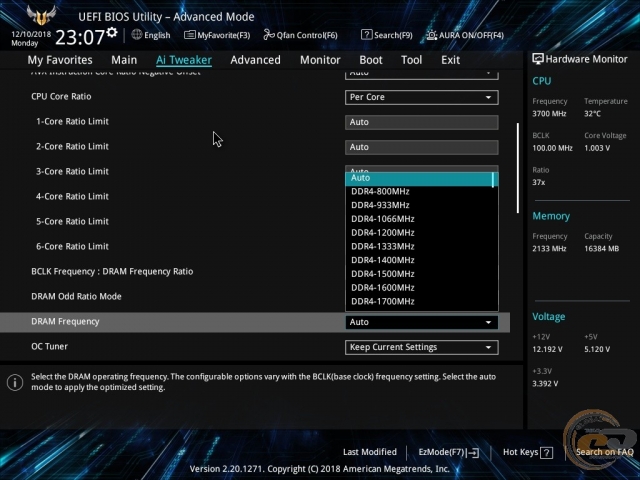Screen dimensions: 640x480
Task: Click the 3700 MHz CPU frequency value
Action: coord(549,114)
